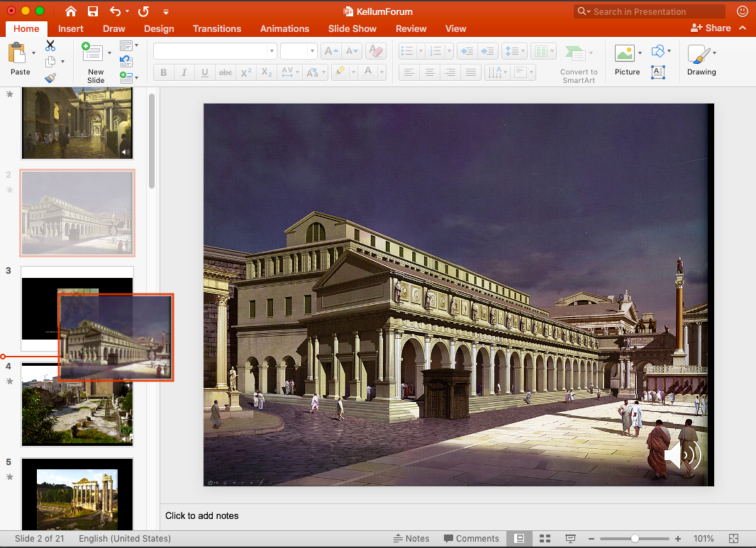Open the slide Layout options icon
The width and height of the screenshot is (756, 548).
tap(126, 46)
